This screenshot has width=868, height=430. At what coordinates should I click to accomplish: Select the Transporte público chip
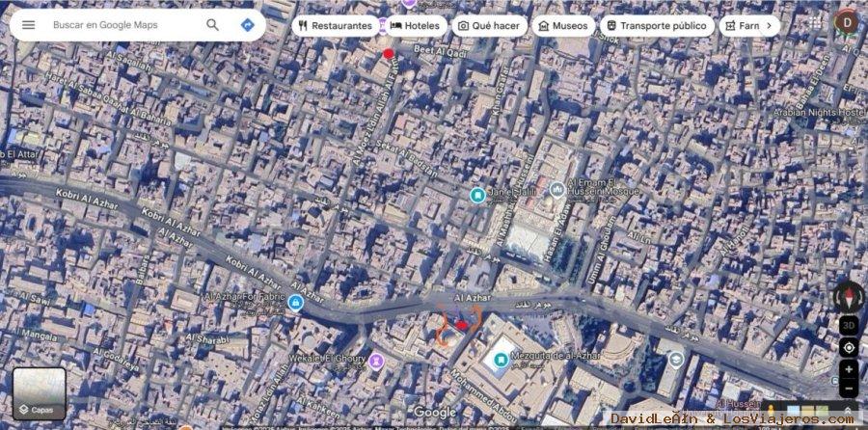pos(657,25)
